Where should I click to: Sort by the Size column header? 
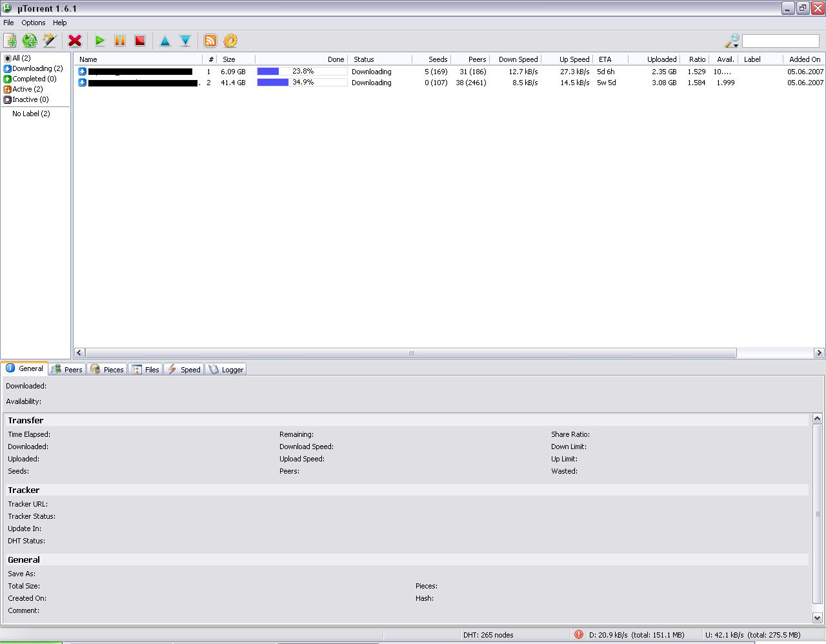pyautogui.click(x=237, y=59)
